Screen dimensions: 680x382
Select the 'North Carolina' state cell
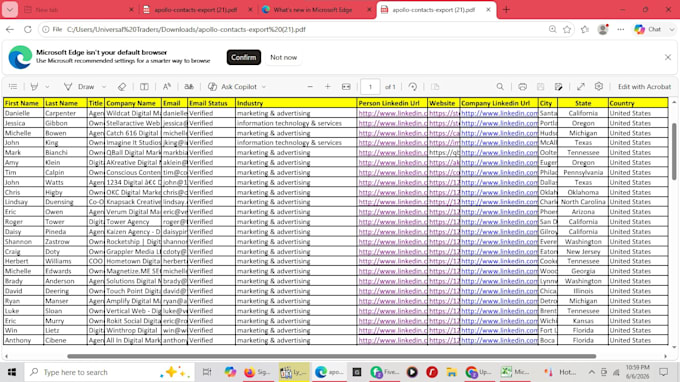point(583,202)
